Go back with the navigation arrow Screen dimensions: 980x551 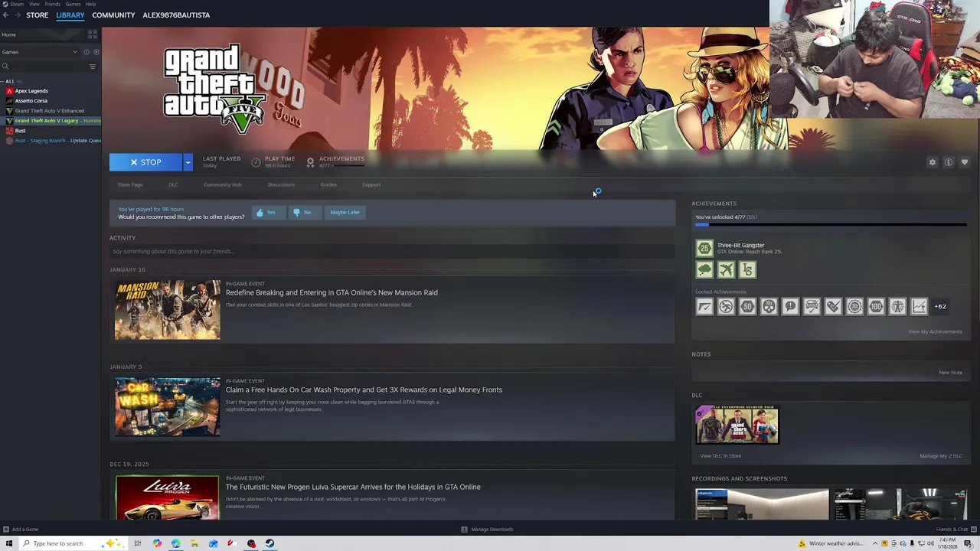[x=5, y=15]
